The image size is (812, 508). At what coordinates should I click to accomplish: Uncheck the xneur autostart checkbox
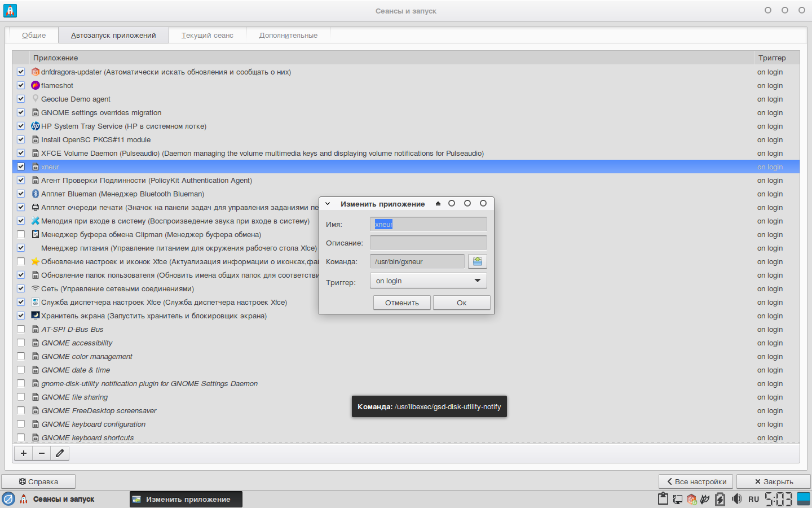pos(21,167)
